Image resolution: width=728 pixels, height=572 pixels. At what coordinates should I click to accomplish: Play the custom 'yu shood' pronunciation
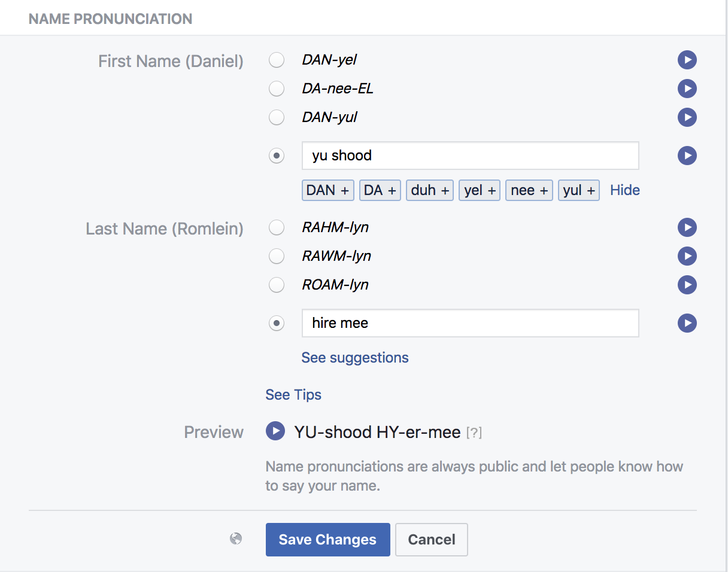(687, 156)
